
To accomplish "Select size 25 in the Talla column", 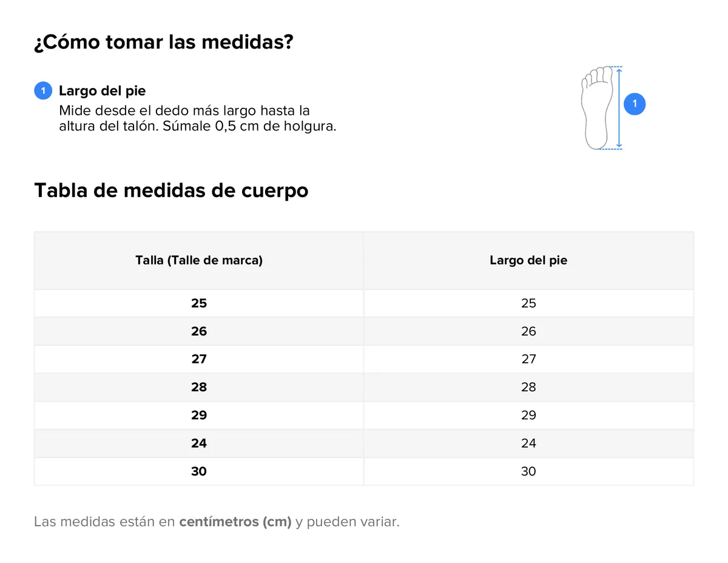I will coord(199,303).
